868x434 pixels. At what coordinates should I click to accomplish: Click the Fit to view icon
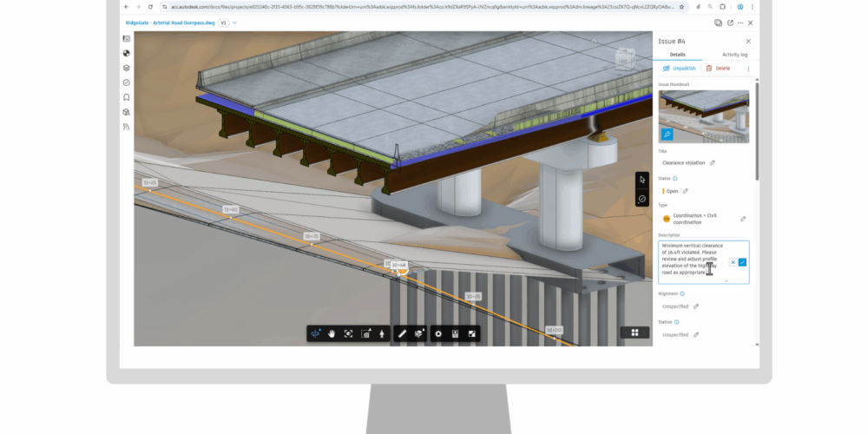pos(348,333)
